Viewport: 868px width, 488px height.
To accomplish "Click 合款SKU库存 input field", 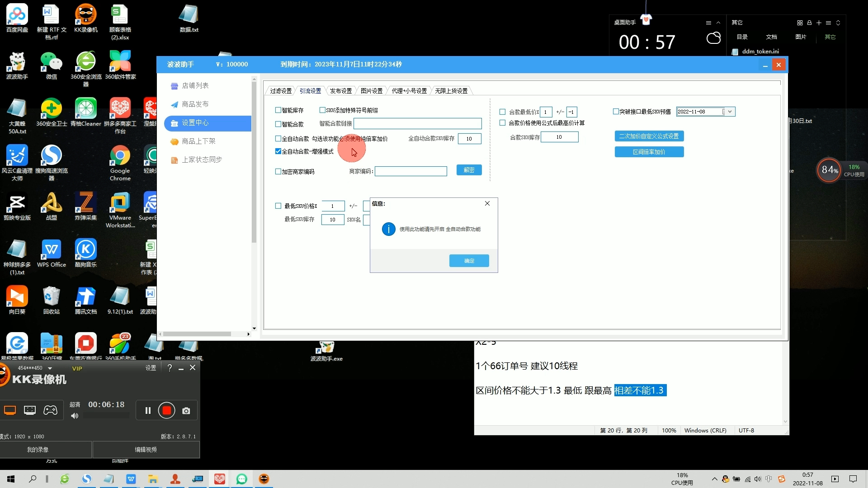I will pos(559,136).
